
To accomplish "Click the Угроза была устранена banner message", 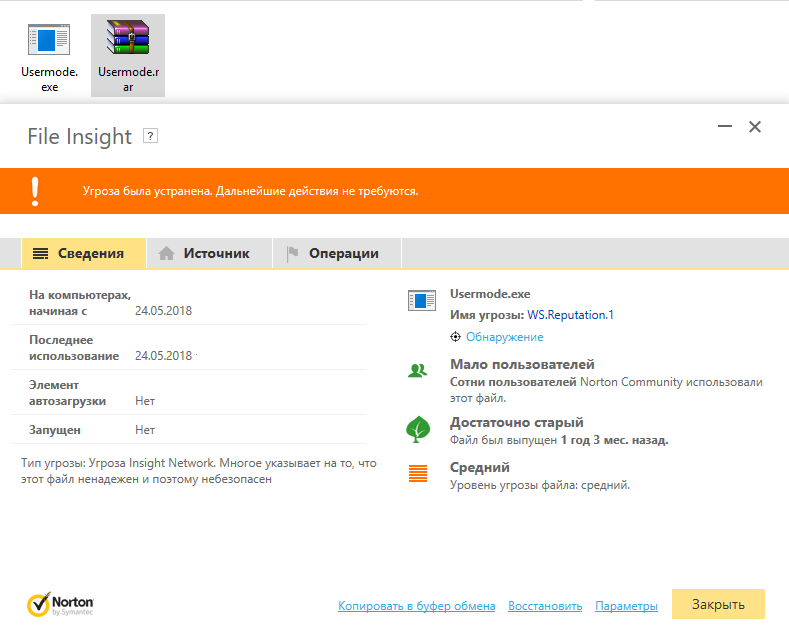I will tap(251, 191).
